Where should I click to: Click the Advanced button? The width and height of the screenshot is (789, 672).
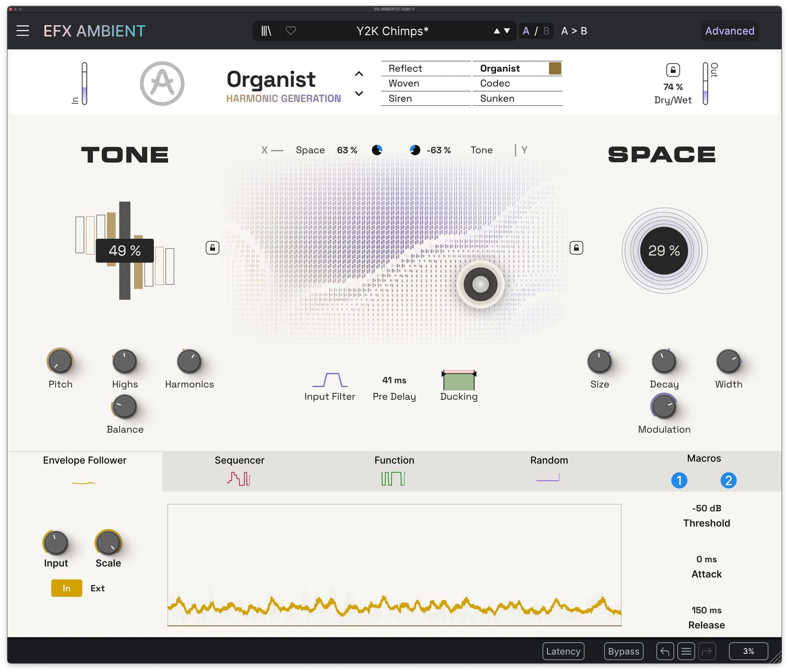point(729,31)
